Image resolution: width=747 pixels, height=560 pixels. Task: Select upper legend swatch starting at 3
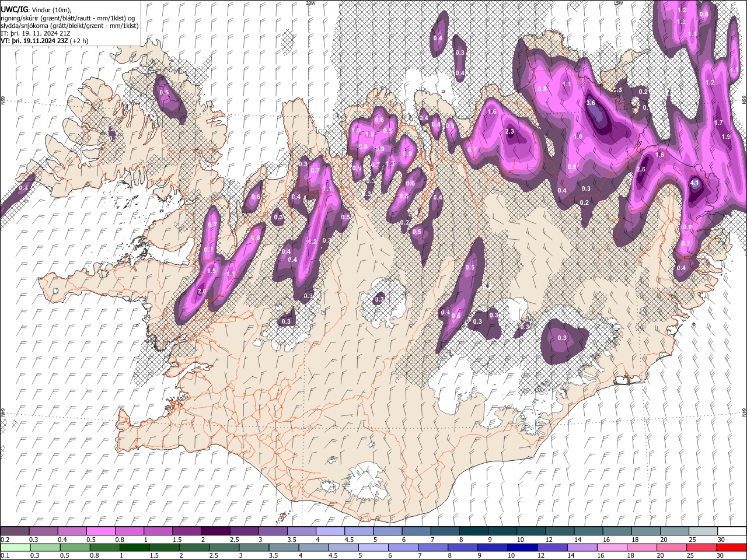coord(272,531)
